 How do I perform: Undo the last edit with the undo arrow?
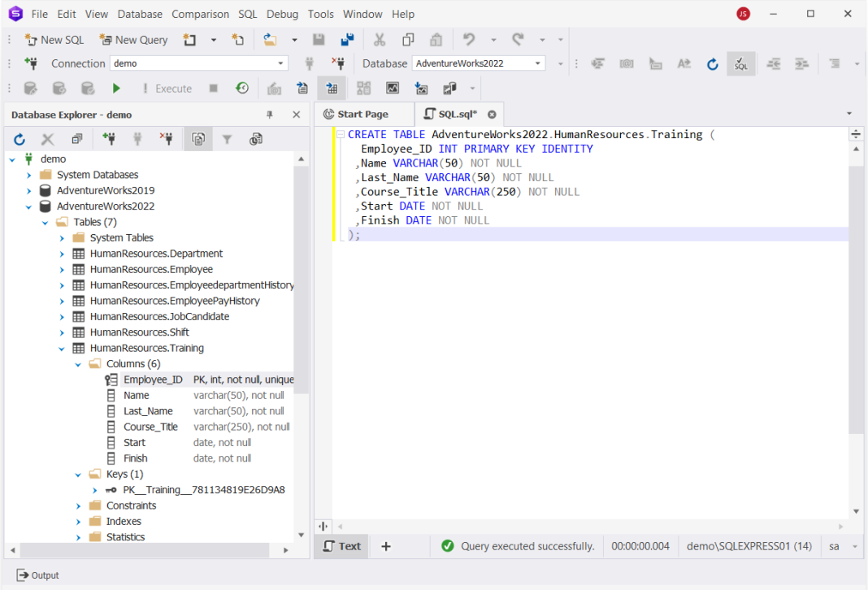(x=471, y=39)
